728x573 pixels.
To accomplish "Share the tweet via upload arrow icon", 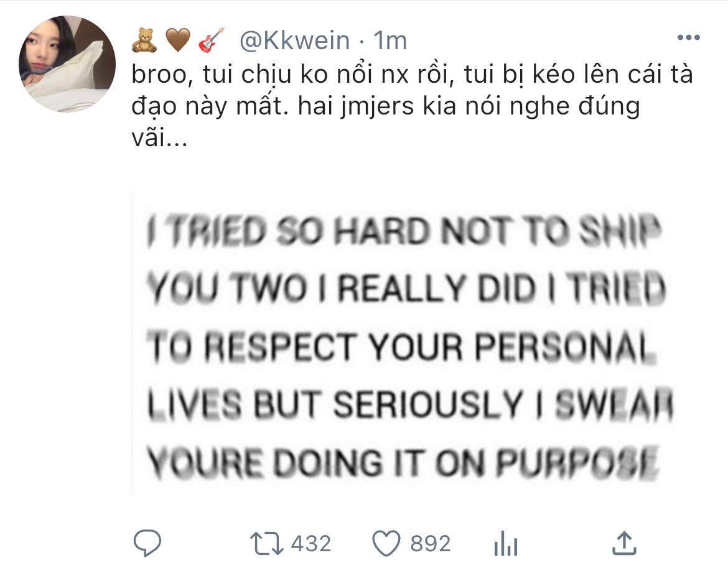I will pyautogui.click(x=624, y=543).
